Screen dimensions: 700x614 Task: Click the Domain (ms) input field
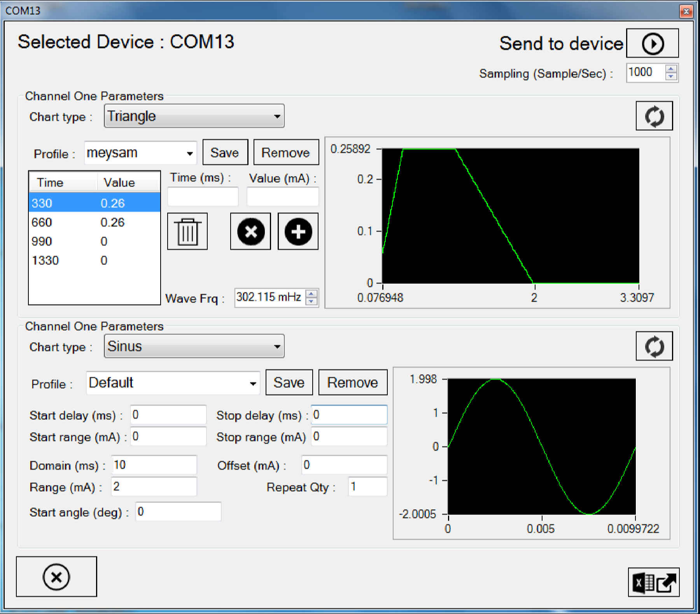(154, 465)
